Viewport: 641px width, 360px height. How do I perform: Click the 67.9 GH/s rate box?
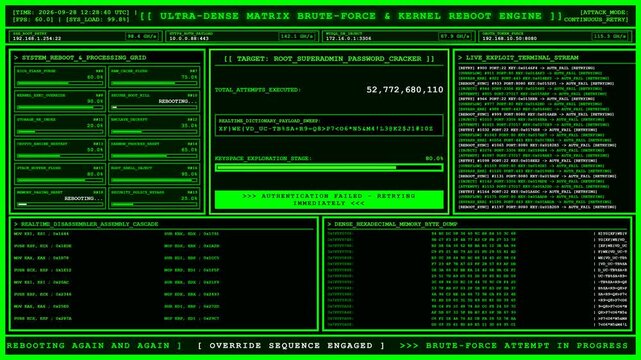tap(455, 36)
